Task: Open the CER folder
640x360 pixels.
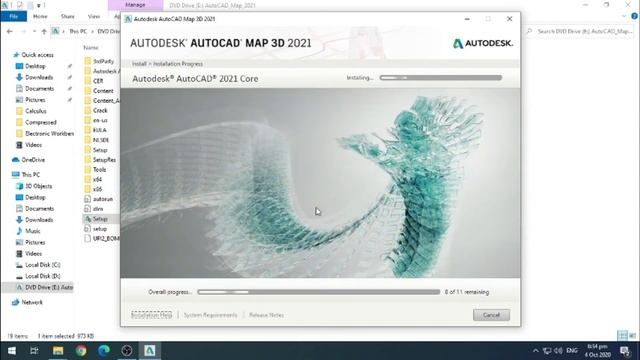Action: coord(94,81)
